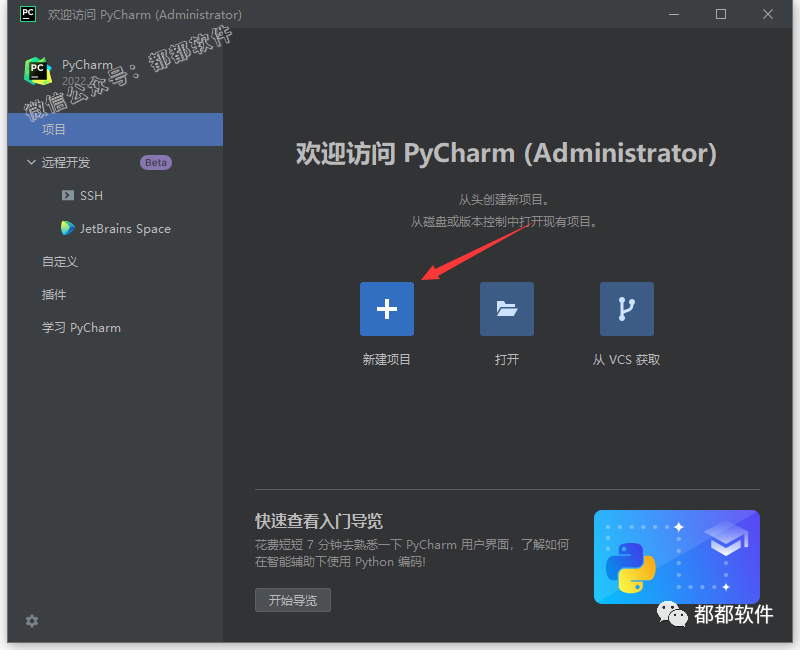Click the PyCharm logo in sidebar
Screen dimensions: 800x650
click(x=38, y=71)
